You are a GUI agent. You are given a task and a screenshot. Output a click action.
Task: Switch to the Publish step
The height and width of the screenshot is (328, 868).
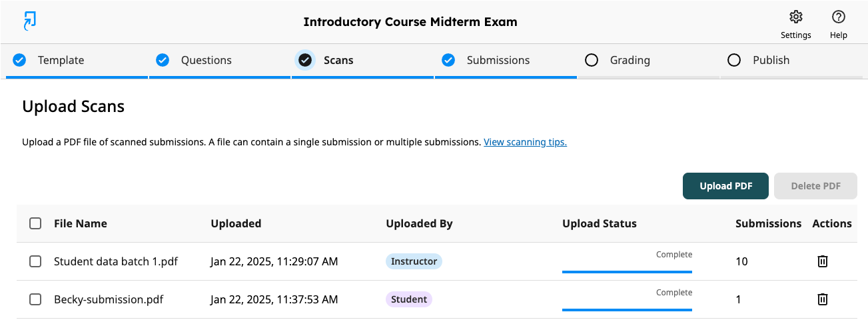point(791,61)
